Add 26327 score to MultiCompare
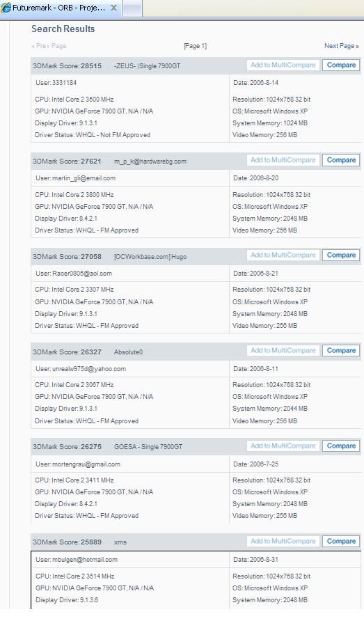The image size is (364, 621). point(283,351)
